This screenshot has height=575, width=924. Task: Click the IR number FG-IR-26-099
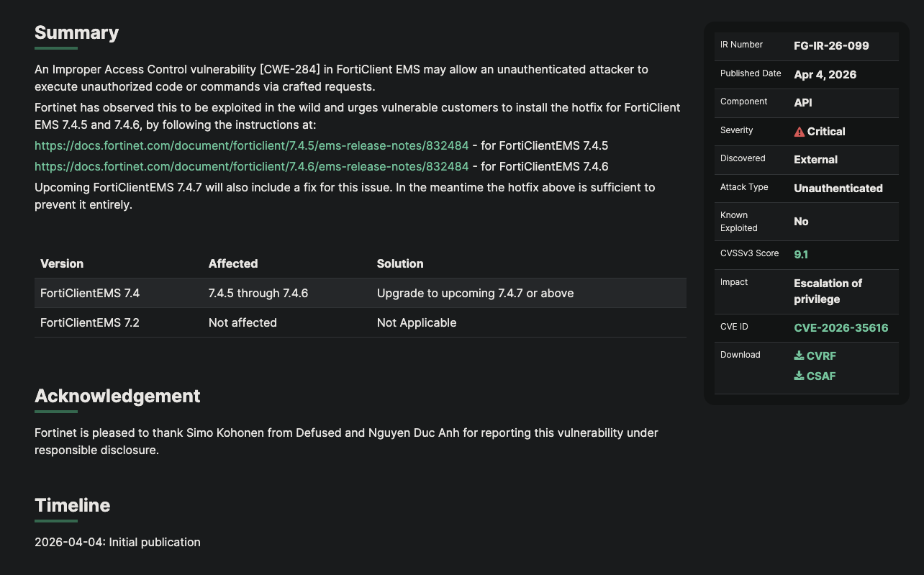click(831, 46)
